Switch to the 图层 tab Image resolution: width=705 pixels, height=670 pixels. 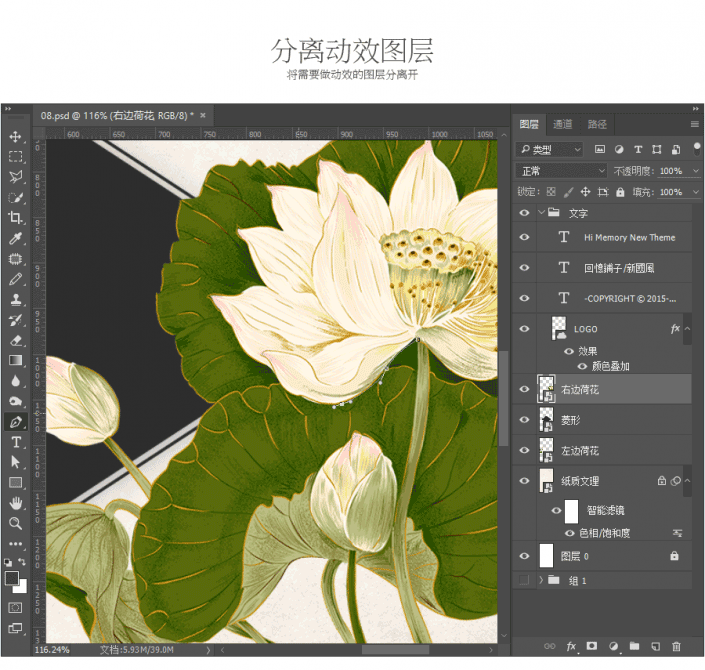(x=529, y=124)
